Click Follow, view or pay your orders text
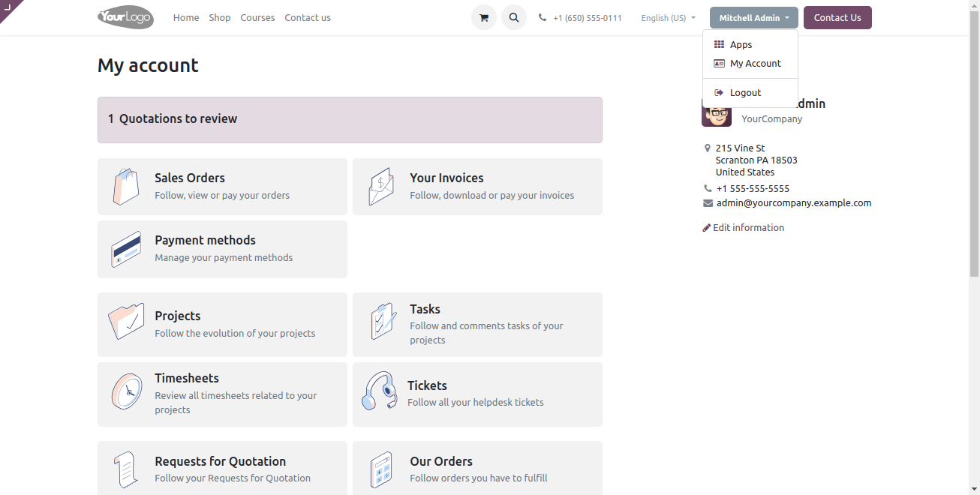The image size is (980, 495). pos(222,196)
